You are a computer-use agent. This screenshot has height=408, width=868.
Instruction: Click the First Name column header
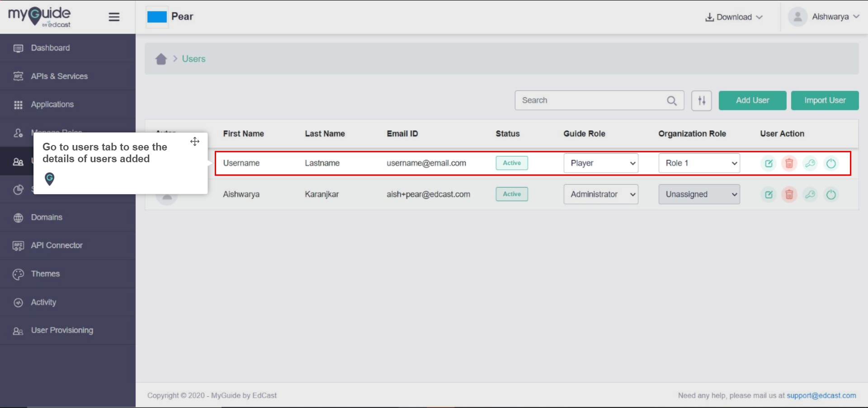click(x=243, y=134)
